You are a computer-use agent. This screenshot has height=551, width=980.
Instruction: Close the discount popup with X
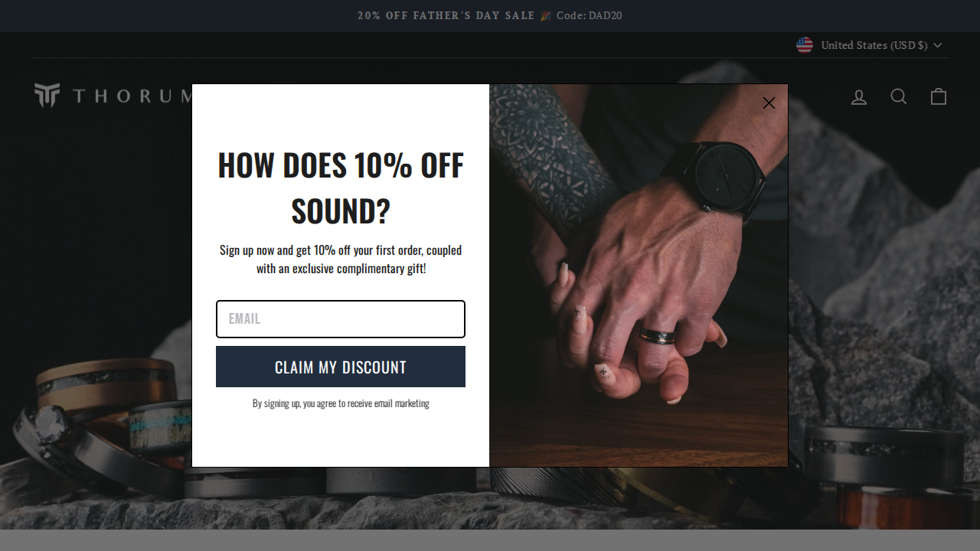point(769,103)
